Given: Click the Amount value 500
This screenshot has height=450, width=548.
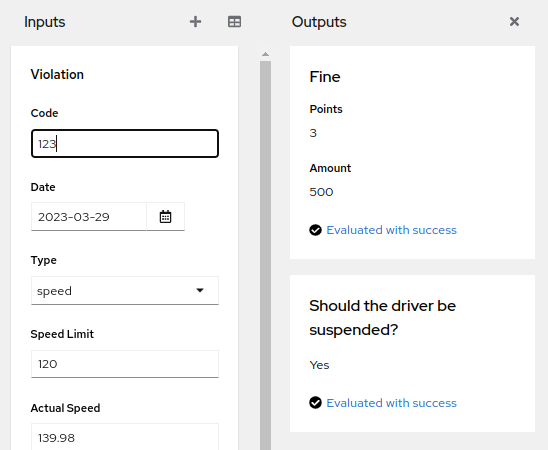Looking at the screenshot, I should tap(321, 192).
